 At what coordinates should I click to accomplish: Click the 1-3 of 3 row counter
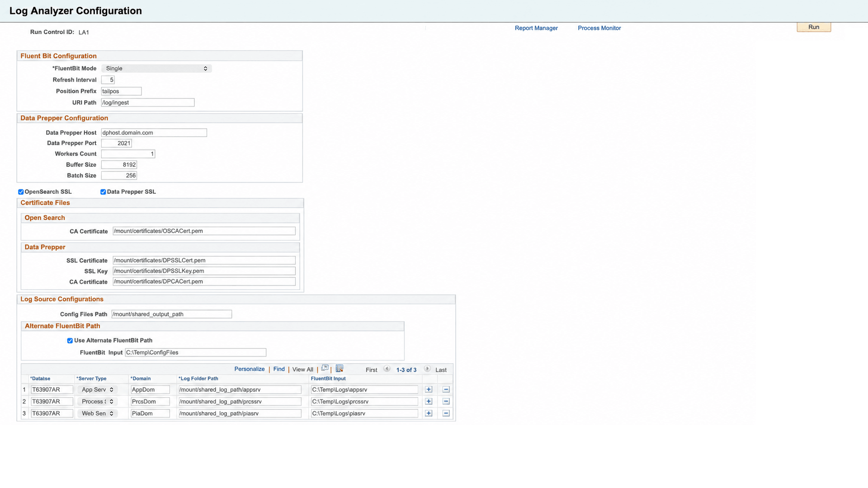pyautogui.click(x=406, y=370)
